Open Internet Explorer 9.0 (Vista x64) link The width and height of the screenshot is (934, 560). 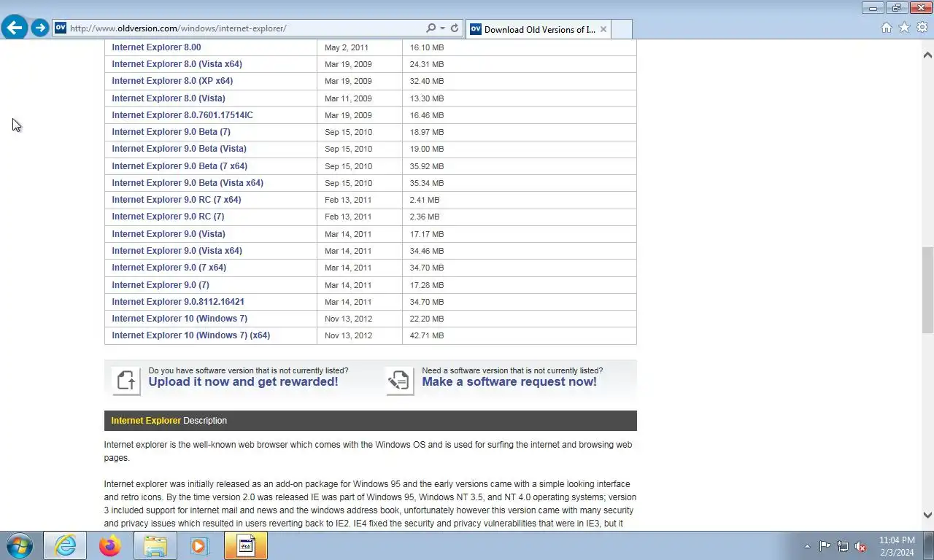pyautogui.click(x=177, y=251)
